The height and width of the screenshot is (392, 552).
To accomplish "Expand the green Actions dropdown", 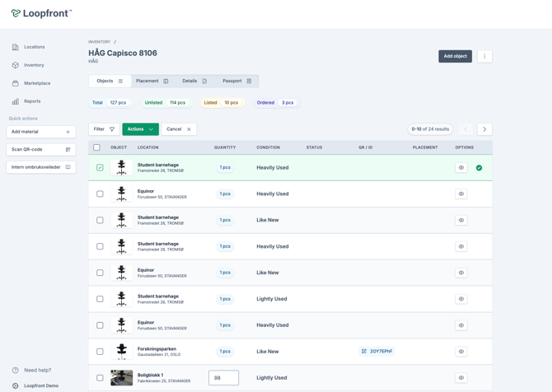I will 140,129.
